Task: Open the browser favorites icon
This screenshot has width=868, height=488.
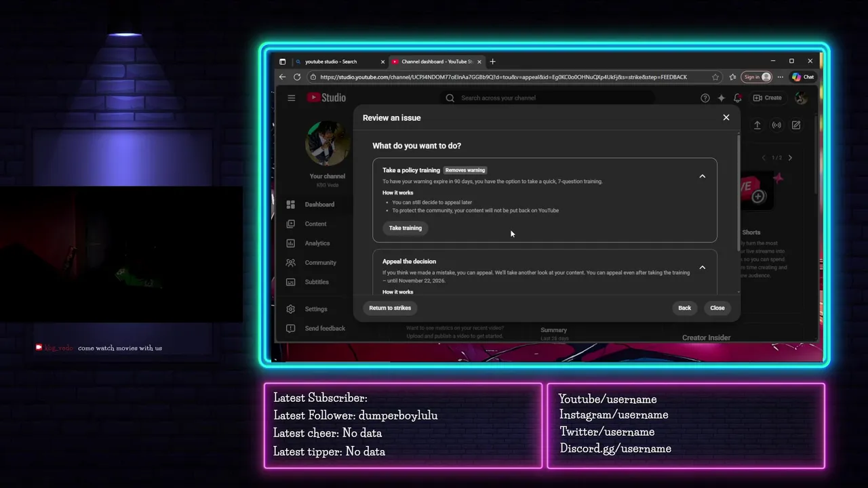Action: tap(732, 77)
